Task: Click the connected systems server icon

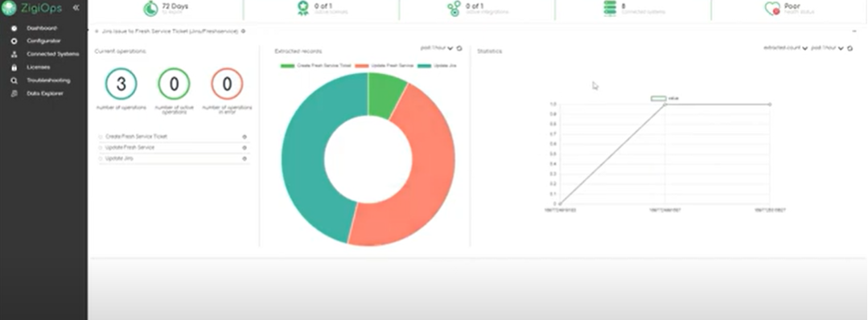Action: click(611, 8)
